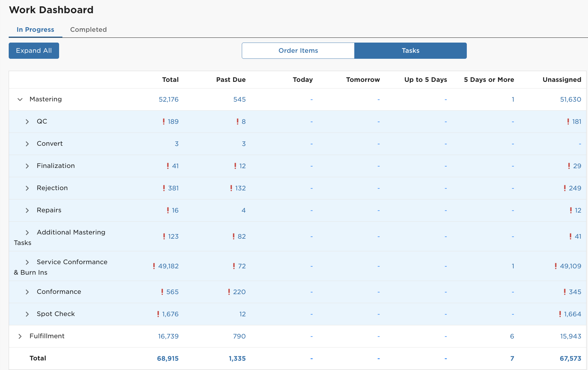Open Mastering past due 545
The width and height of the screenshot is (588, 370).
(x=239, y=99)
